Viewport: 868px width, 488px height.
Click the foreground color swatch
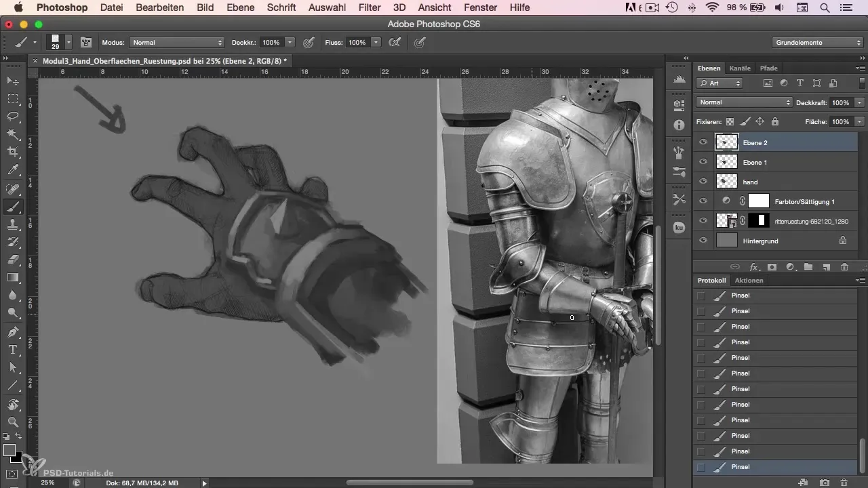click(9, 451)
